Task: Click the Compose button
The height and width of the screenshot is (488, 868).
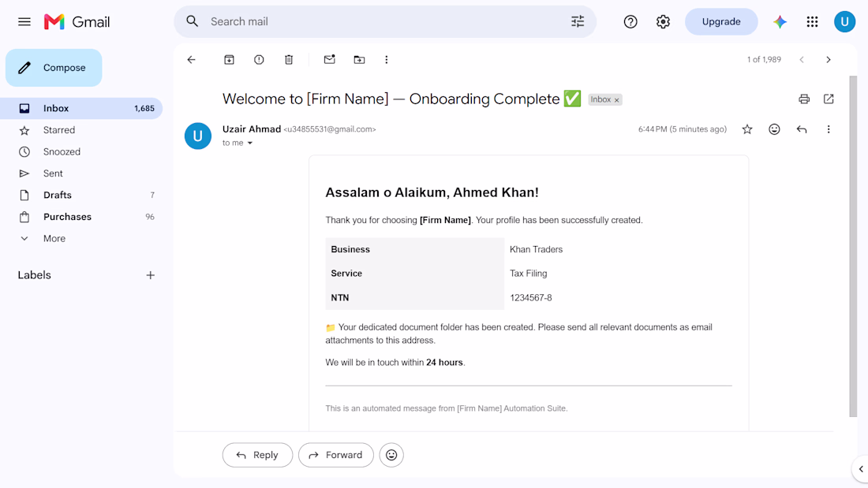Action: tap(54, 68)
